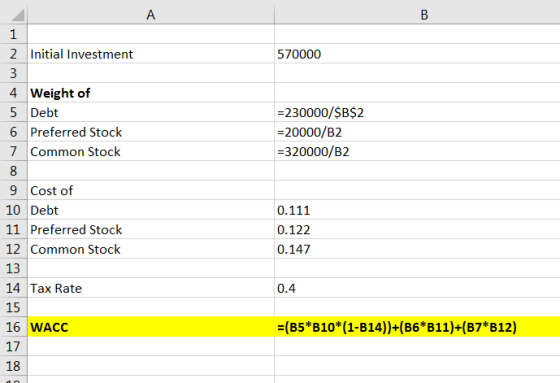Select row 7 header
The height and width of the screenshot is (383, 560).
tap(14, 151)
